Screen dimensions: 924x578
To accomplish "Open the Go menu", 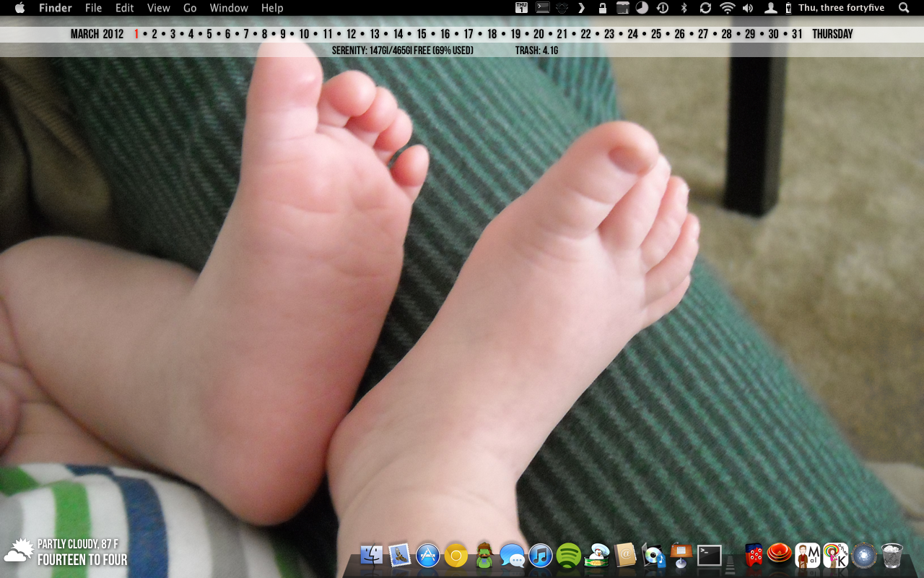I will 190,8.
